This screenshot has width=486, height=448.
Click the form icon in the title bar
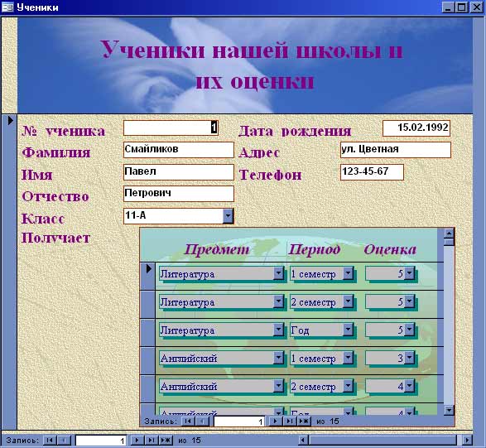(7, 7)
